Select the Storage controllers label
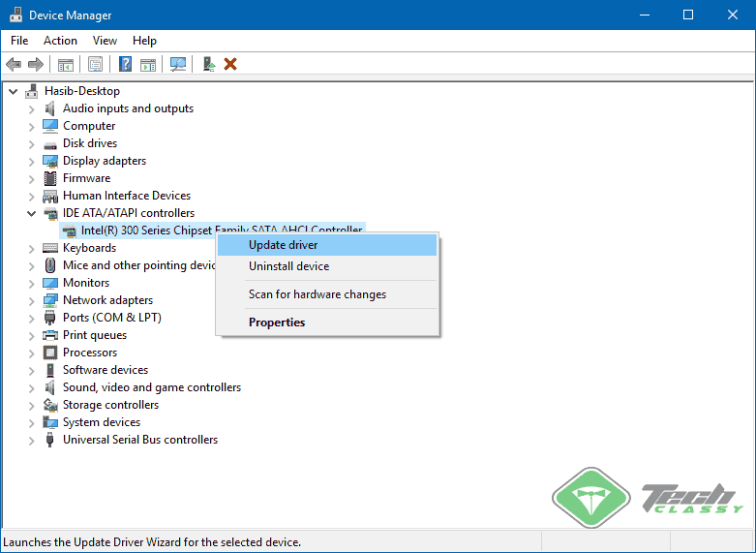This screenshot has width=756, height=553. pos(111,405)
